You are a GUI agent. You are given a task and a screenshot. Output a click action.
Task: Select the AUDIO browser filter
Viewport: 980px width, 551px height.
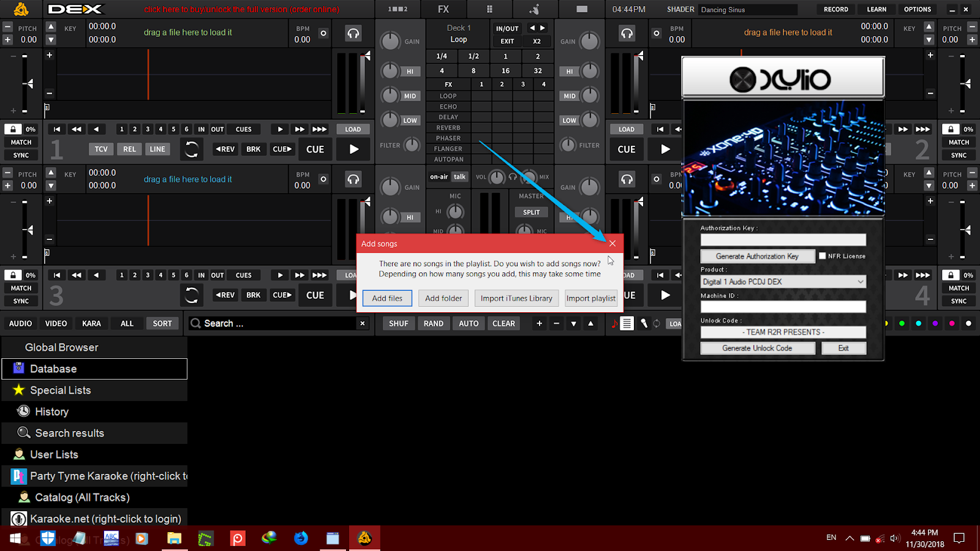(x=20, y=323)
